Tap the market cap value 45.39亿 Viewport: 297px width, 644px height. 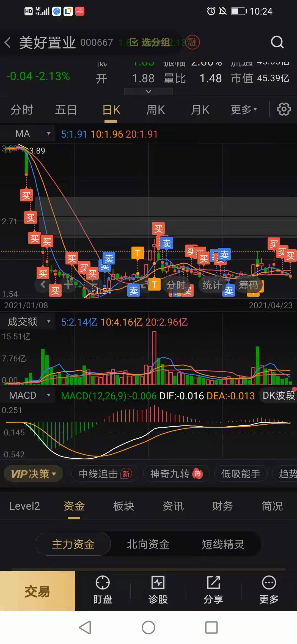click(x=273, y=78)
